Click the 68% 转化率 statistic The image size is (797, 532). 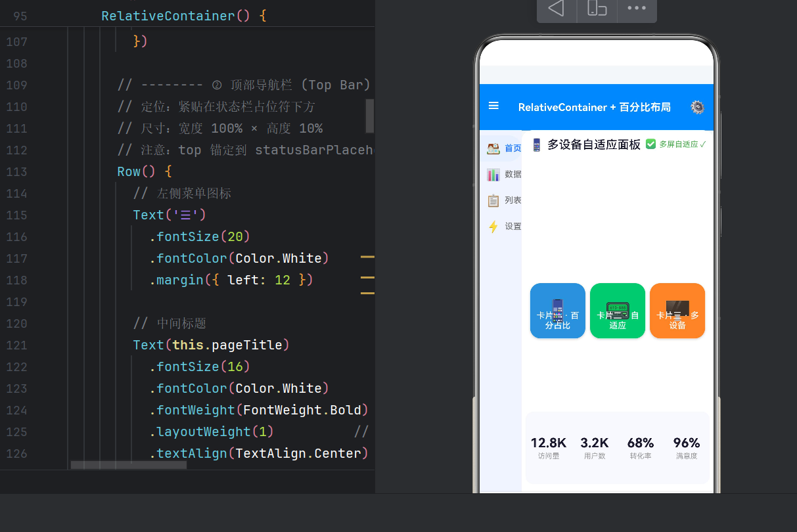tap(641, 448)
